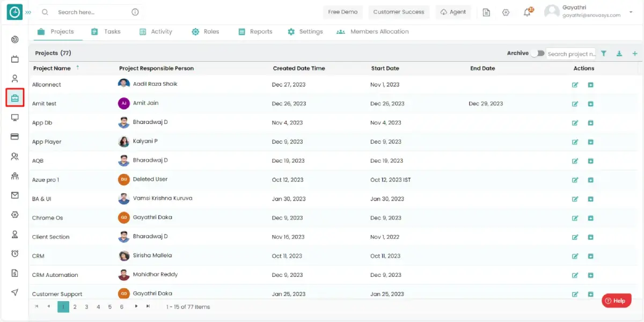This screenshot has height=322, width=644.
Task: Click the Free Demo button
Action: (x=343, y=12)
